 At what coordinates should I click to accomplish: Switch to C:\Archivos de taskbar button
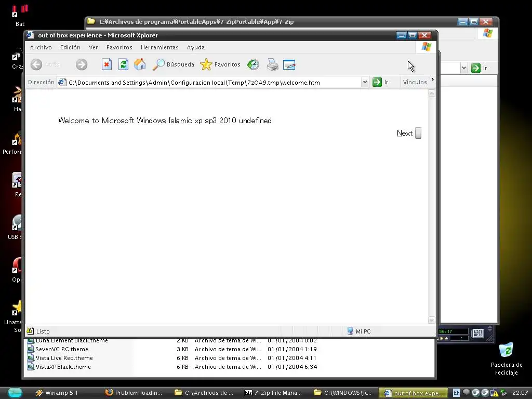204,393
